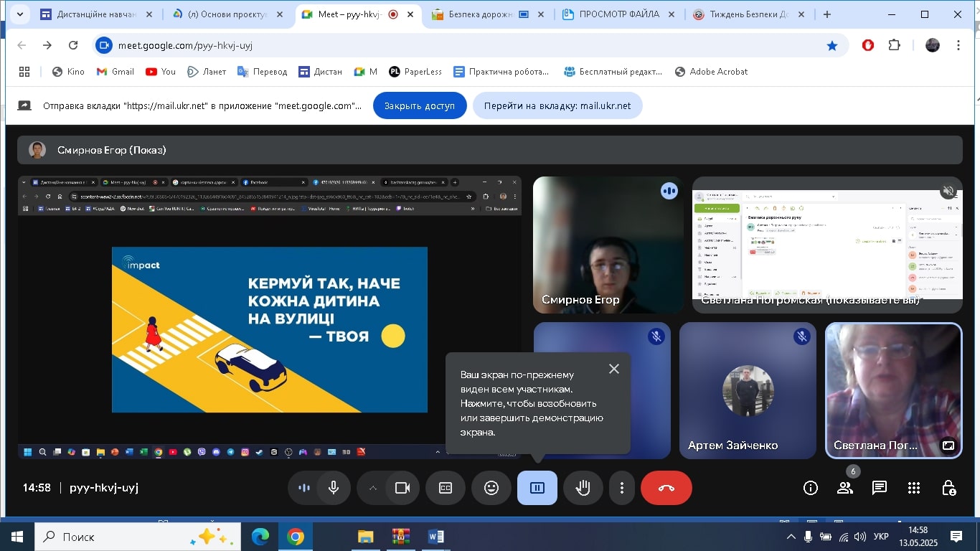Image resolution: width=980 pixels, height=551 pixels.
Task: Switch to the ПРОСМОТР ФАЙЛА tab
Action: click(x=620, y=14)
